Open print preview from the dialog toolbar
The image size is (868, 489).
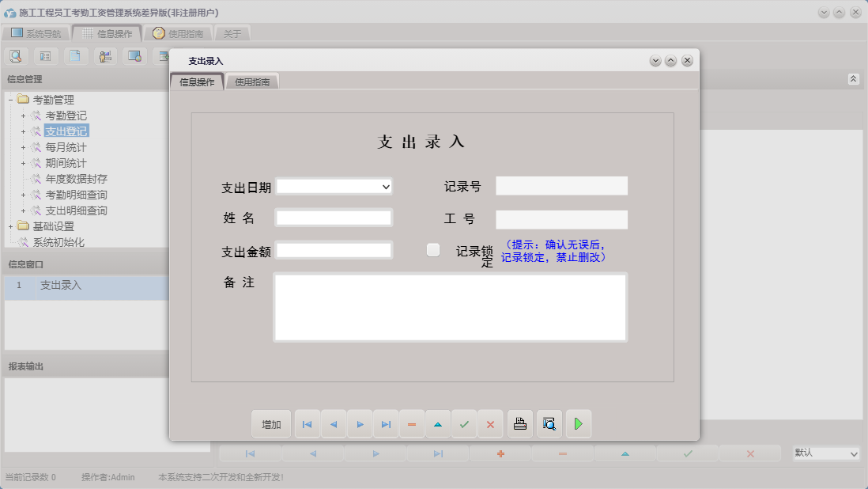pos(549,423)
